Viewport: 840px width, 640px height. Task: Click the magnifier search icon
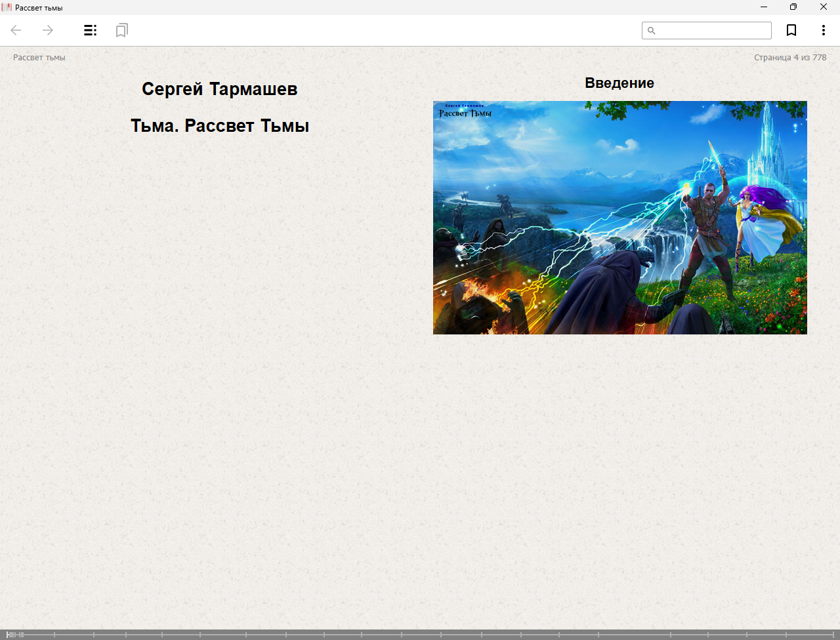[x=652, y=31]
